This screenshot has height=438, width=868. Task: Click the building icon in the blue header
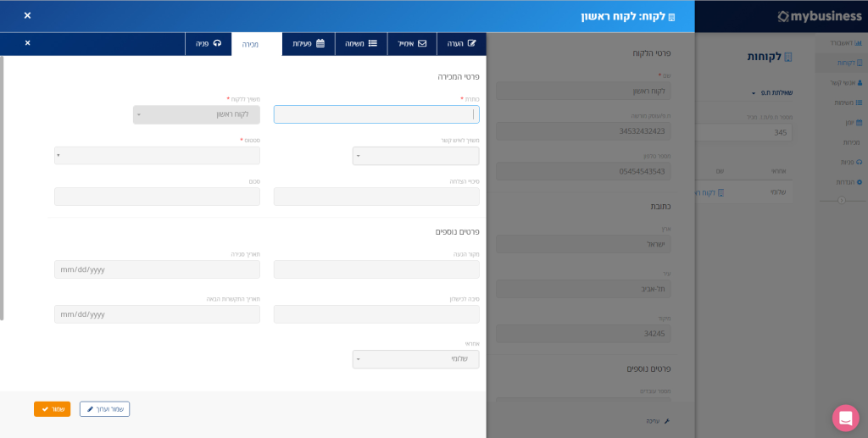point(671,17)
